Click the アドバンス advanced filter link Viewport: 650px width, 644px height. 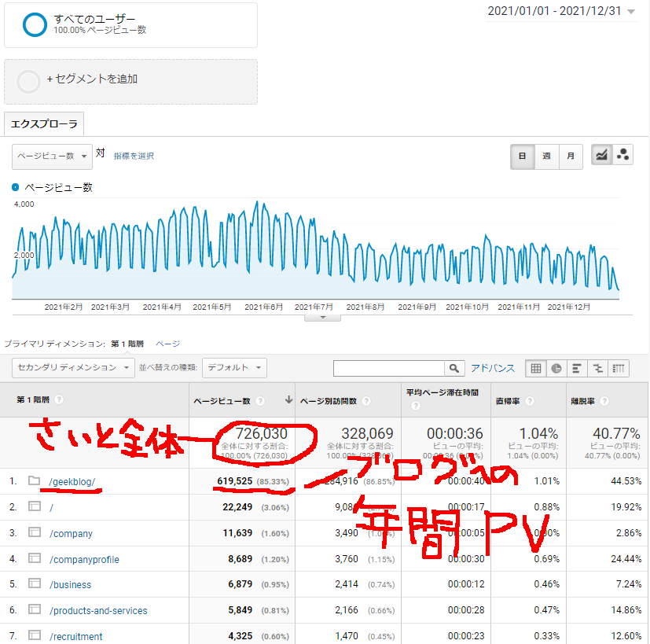(x=492, y=368)
